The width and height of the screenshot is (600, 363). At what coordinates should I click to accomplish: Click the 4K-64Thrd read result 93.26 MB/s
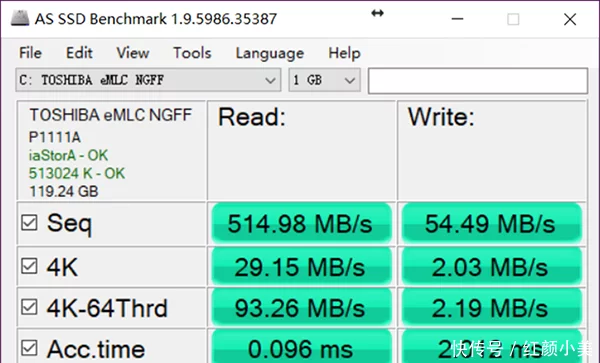301,308
